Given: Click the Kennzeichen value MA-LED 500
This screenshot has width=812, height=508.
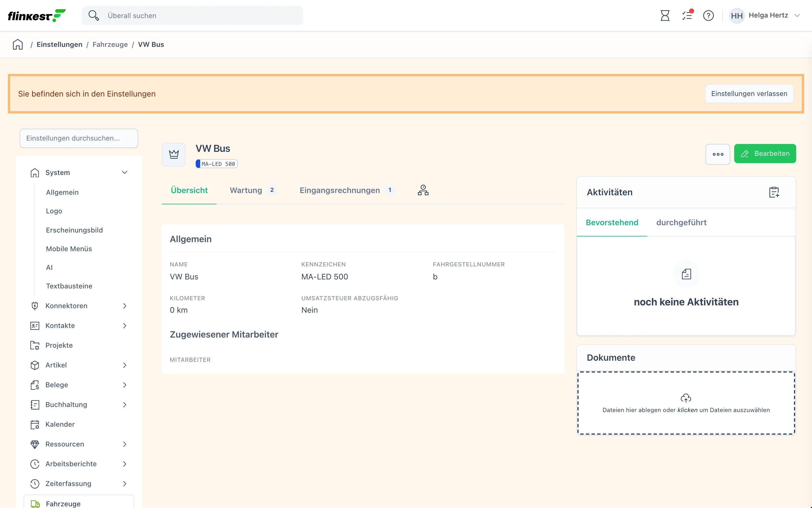Looking at the screenshot, I should pos(325,277).
